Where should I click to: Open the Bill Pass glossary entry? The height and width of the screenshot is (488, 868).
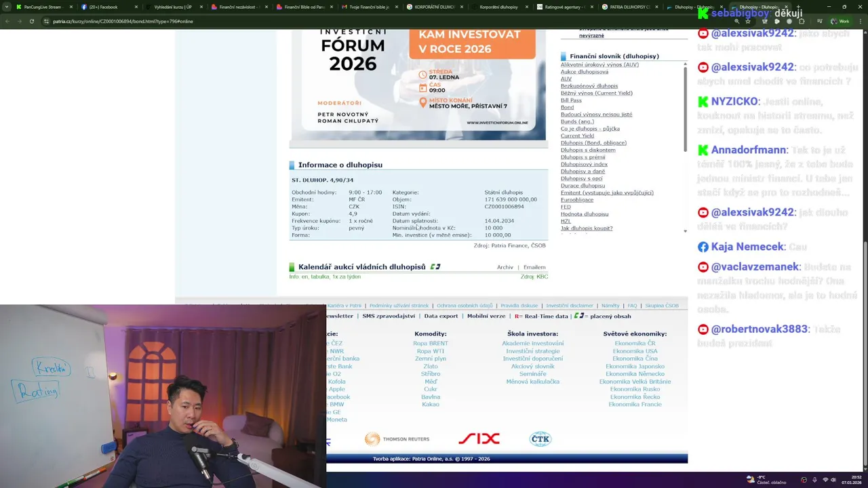pos(571,100)
